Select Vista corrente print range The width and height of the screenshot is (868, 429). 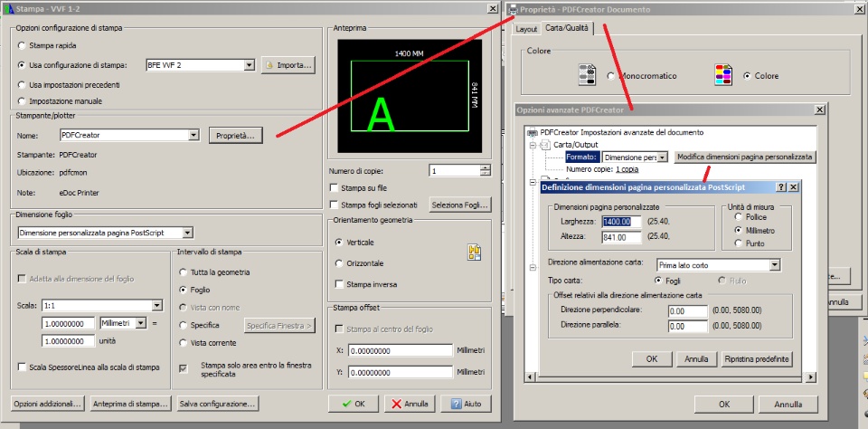(183, 343)
